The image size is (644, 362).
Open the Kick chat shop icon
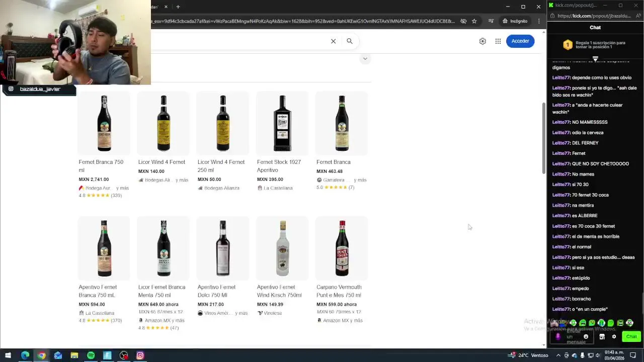pos(602,337)
